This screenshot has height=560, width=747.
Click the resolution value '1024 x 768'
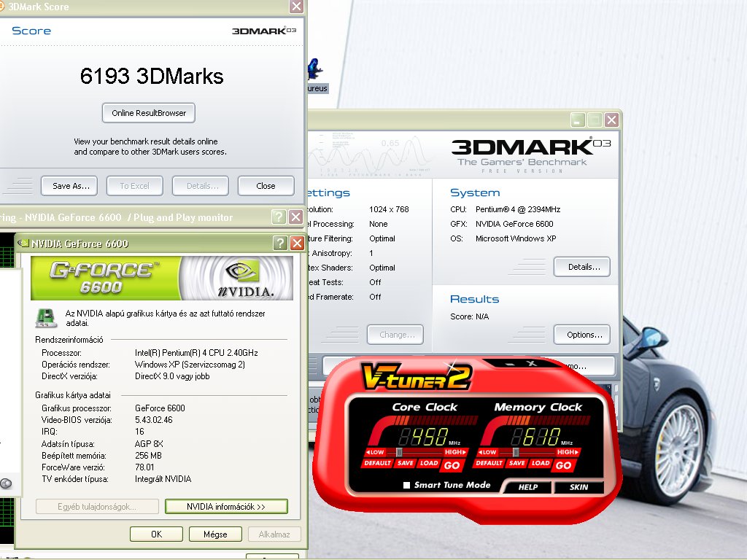[389, 209]
